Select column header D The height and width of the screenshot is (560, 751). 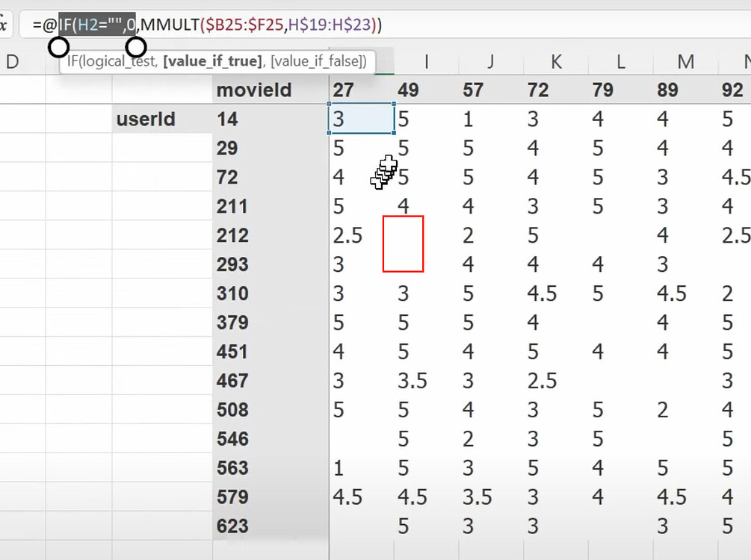point(13,62)
